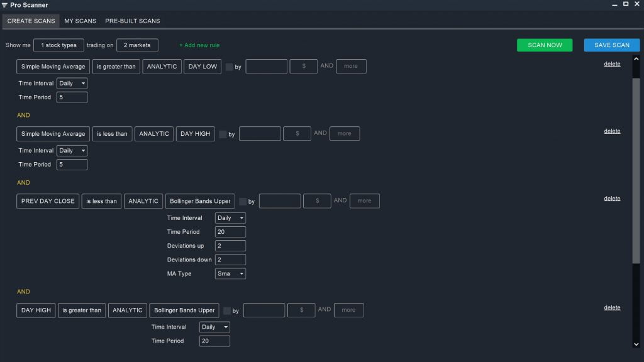Run the scan with SCAN NOW
Viewport: 644px width, 362px height.
coord(545,45)
